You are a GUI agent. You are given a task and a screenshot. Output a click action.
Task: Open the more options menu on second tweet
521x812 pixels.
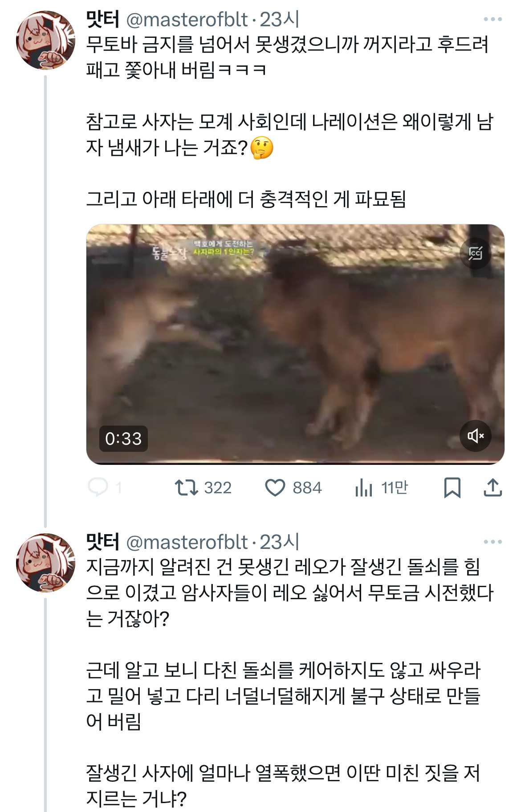[x=493, y=542]
